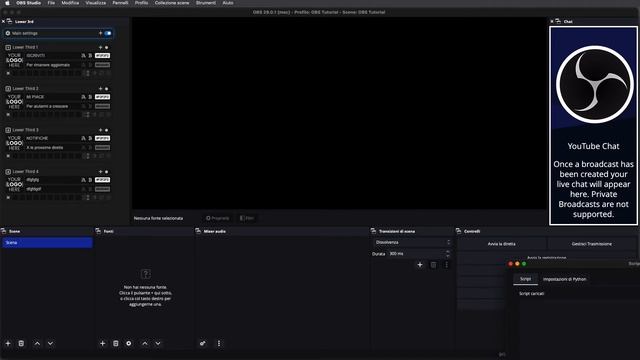Click the round dot toggle of Lower Third 3

pyautogui.click(x=107, y=130)
